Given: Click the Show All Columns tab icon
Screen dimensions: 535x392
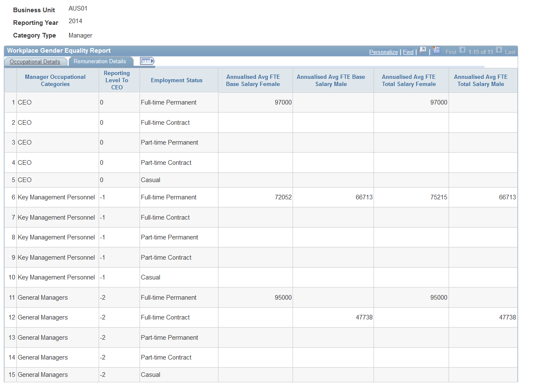Looking at the screenshot, I should (147, 61).
